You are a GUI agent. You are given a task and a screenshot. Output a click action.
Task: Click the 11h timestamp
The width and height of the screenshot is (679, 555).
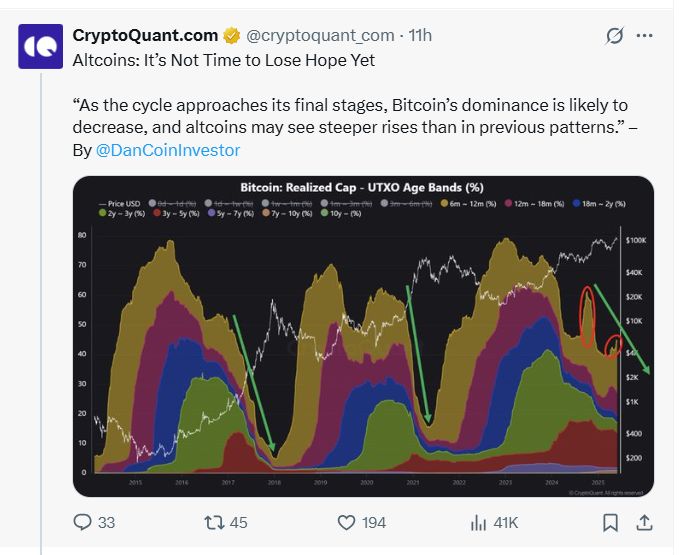[x=420, y=36]
